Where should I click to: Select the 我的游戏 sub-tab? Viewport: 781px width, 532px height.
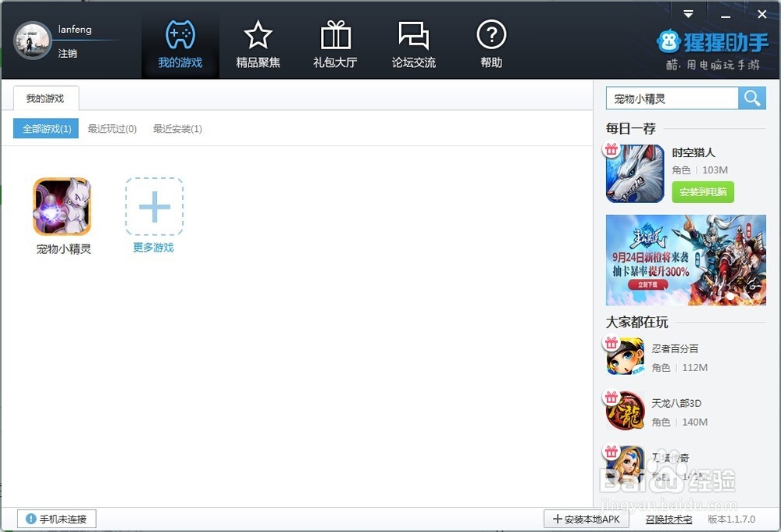pos(45,98)
